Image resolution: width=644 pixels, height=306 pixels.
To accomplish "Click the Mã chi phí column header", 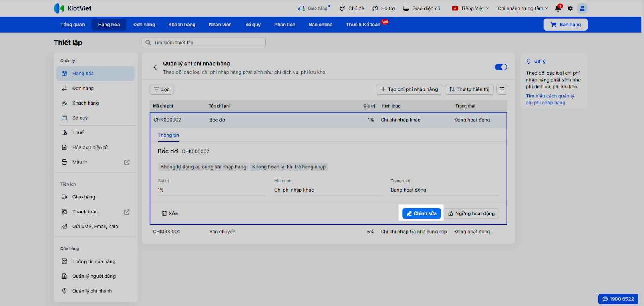I will click(x=163, y=106).
